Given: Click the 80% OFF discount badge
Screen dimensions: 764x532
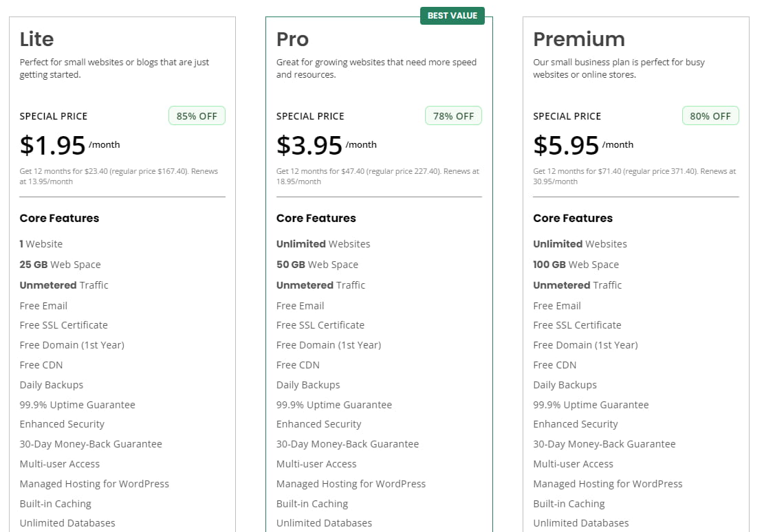Looking at the screenshot, I should pyautogui.click(x=710, y=116).
